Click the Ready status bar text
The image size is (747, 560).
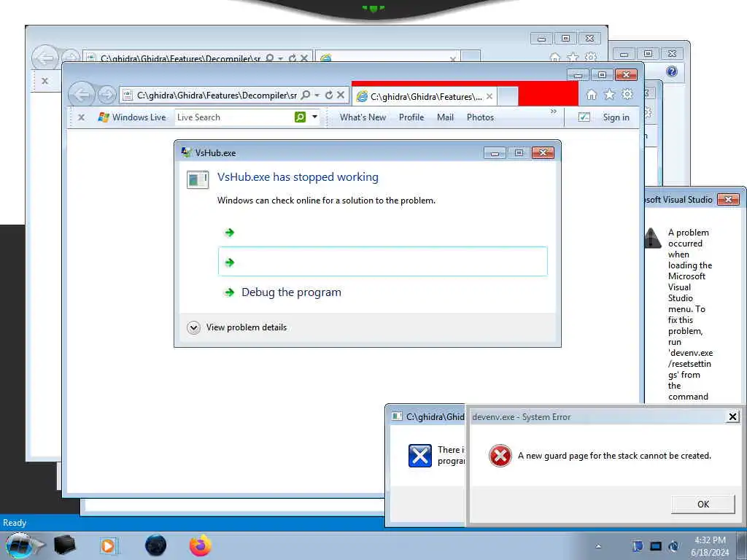point(15,523)
